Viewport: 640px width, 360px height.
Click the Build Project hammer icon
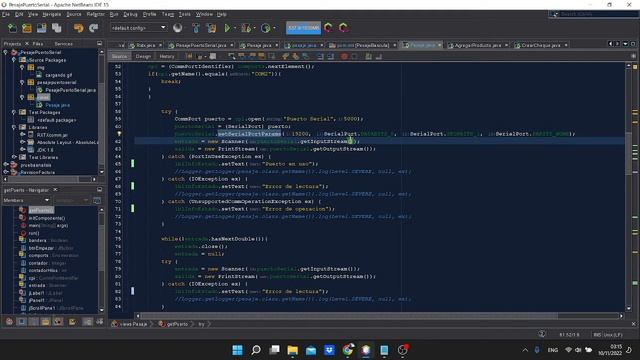(x=196, y=28)
